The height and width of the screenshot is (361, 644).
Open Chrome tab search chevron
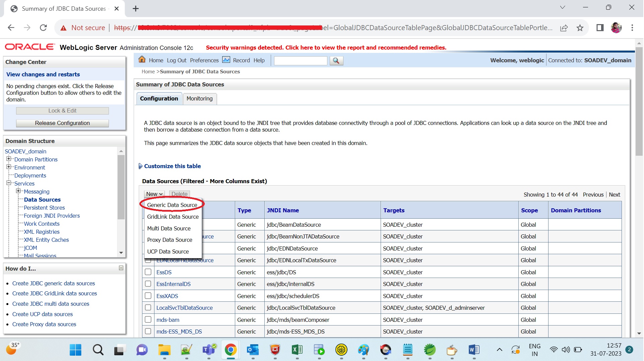coord(563,7)
